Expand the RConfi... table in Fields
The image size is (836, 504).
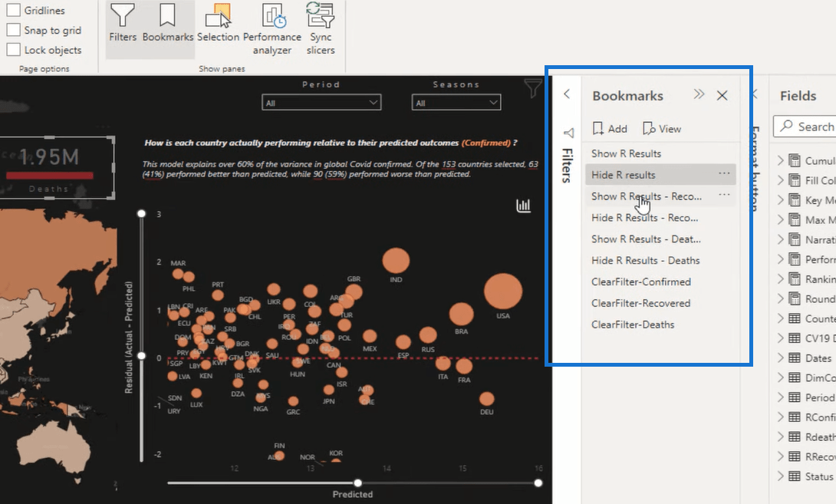781,417
